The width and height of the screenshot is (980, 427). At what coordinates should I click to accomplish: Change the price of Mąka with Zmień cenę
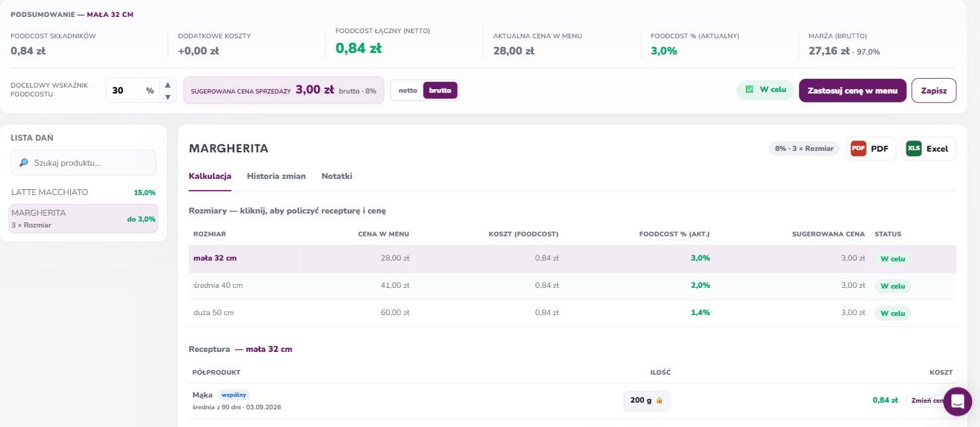931,400
